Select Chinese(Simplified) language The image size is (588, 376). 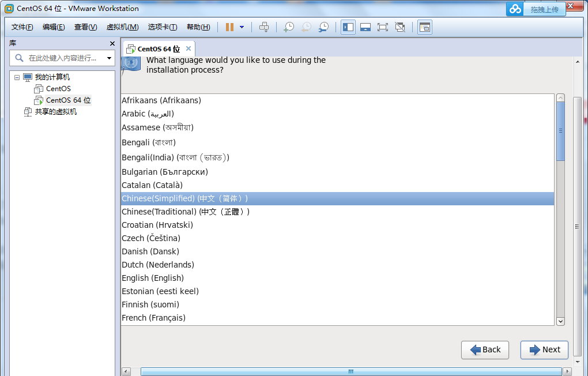click(x=337, y=198)
